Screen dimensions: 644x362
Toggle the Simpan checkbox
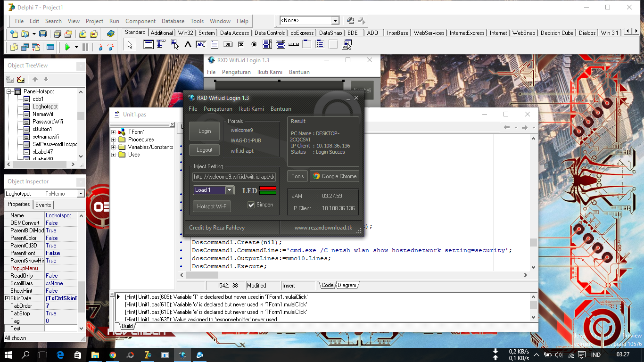251,205
